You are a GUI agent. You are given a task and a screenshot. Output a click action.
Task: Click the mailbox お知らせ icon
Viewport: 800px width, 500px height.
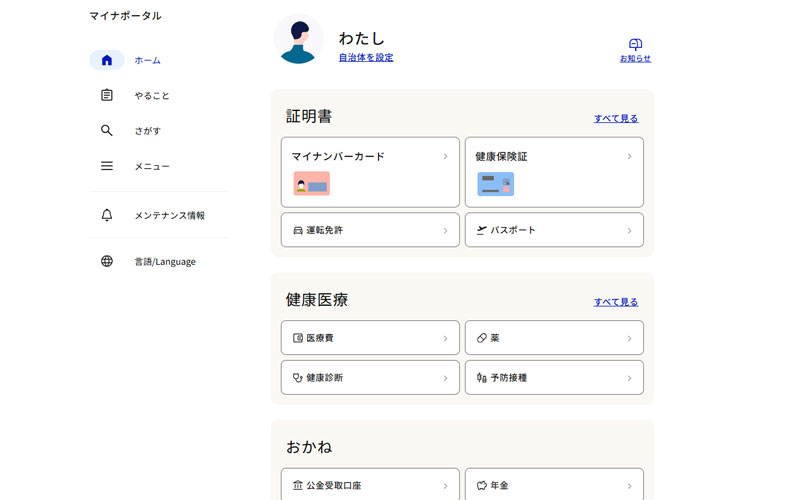(x=635, y=44)
